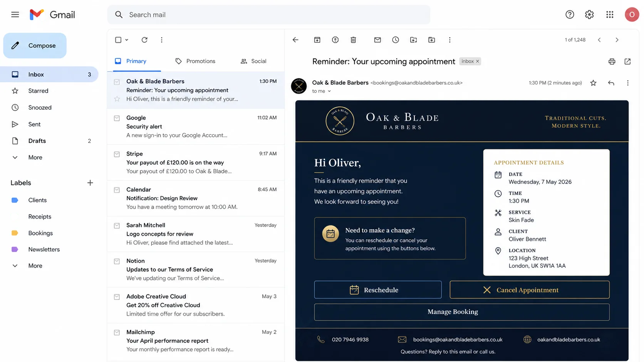This screenshot has height=362, width=644.
Task: Switch to the Promotions tab
Action: tap(195, 61)
